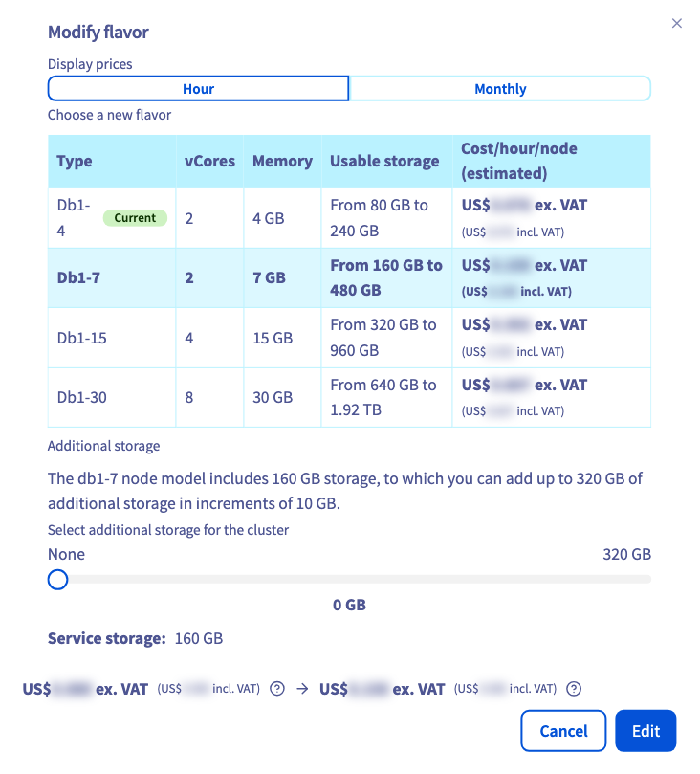Open help tooltip for current price
This screenshot has height=774, width=700.
click(x=277, y=688)
